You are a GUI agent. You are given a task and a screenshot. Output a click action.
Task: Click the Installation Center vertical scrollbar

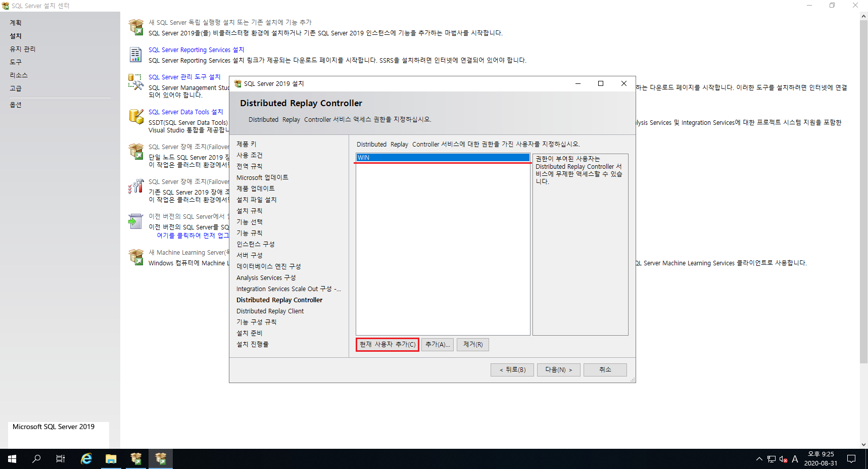click(x=863, y=192)
